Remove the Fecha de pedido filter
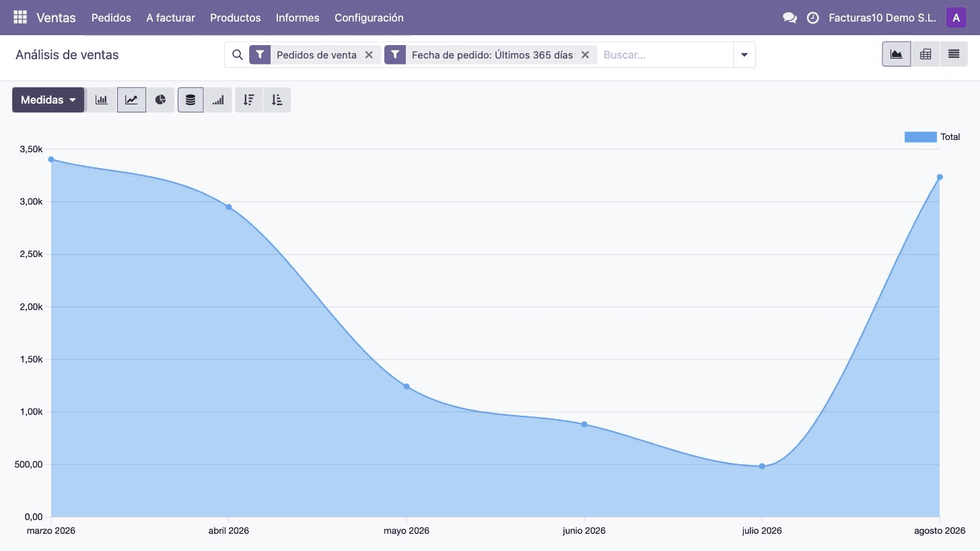The width and height of the screenshot is (980, 551). [585, 55]
